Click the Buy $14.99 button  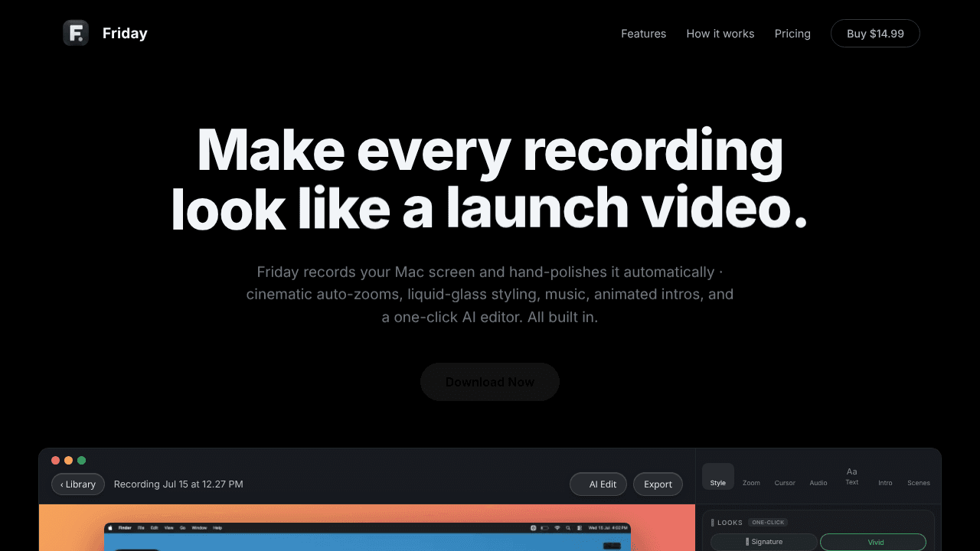pyautogui.click(x=875, y=34)
